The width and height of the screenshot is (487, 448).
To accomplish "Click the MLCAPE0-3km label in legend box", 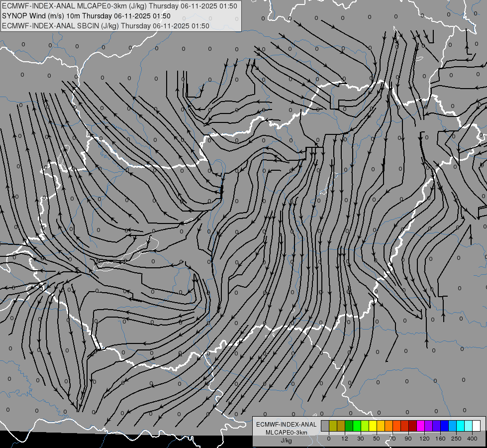I will tap(287, 433).
